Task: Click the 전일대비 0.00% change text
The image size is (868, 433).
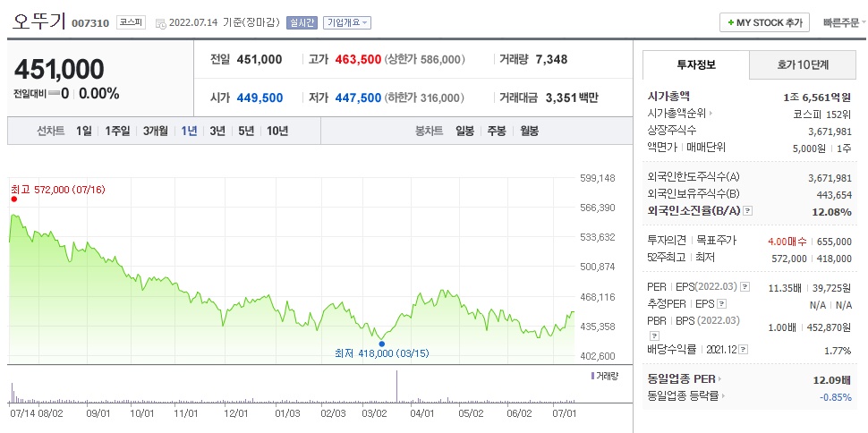Action: click(99, 94)
